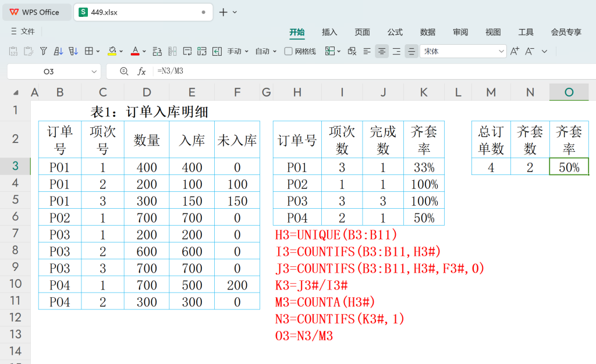This screenshot has width=596, height=364.
Task: Click the unsaved dot on 449.xlsx tab
Action: click(x=203, y=12)
